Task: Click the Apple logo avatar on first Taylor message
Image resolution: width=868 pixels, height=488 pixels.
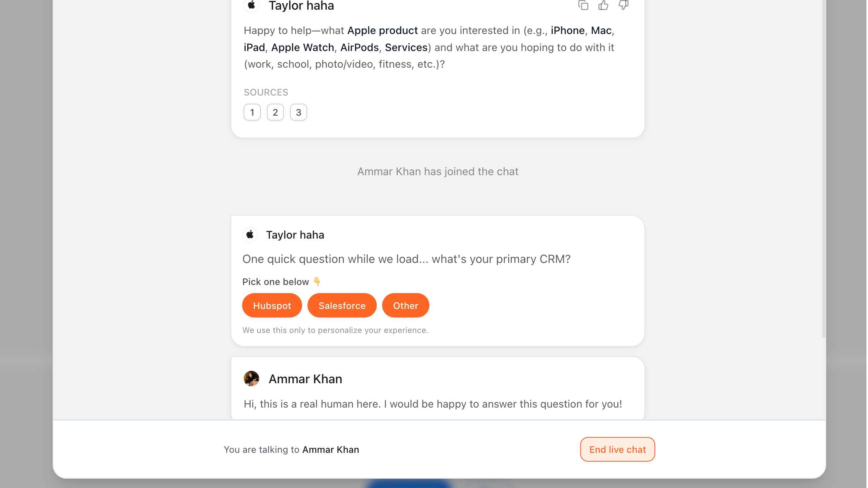Action: pyautogui.click(x=251, y=5)
